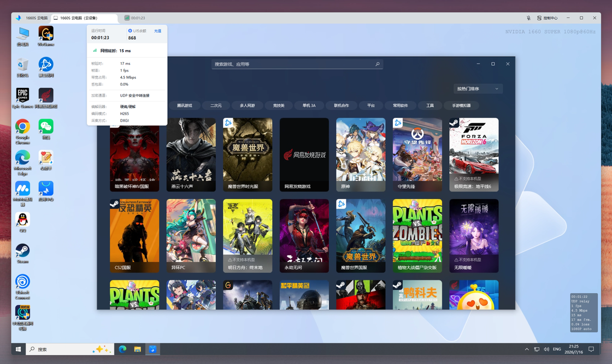This screenshot has height=364, width=612.
Task: Launch the WeChat desktop shortcut
Action: click(46, 129)
